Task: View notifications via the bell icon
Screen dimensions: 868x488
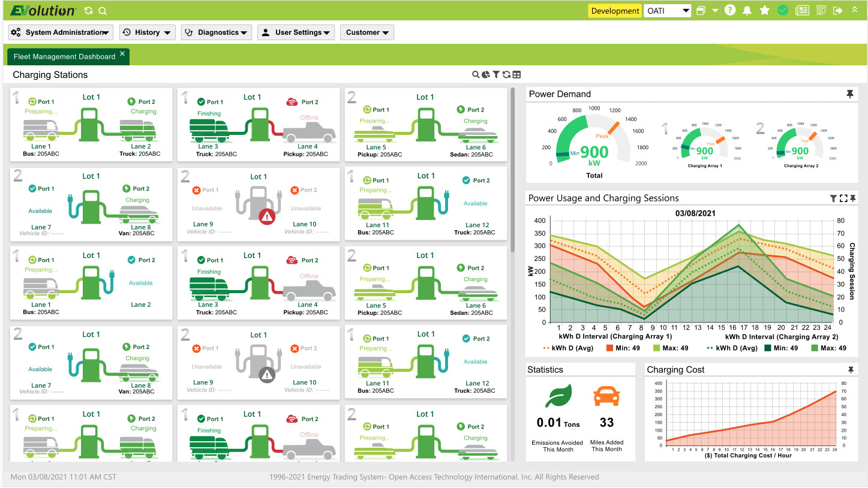Action: click(747, 10)
